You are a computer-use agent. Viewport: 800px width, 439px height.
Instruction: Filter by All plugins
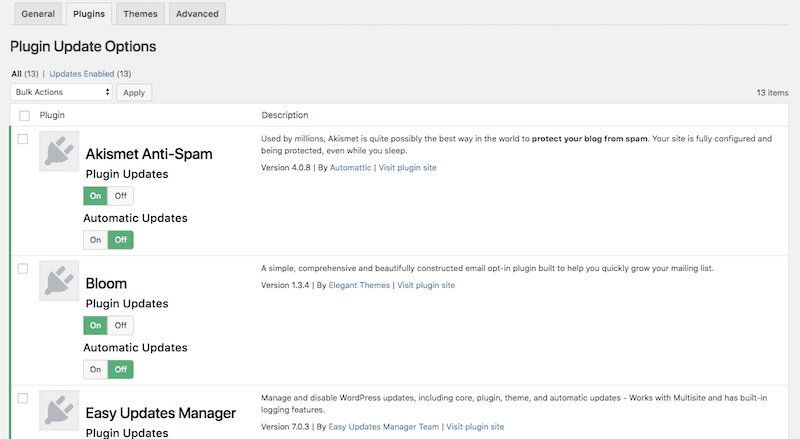tap(16, 74)
